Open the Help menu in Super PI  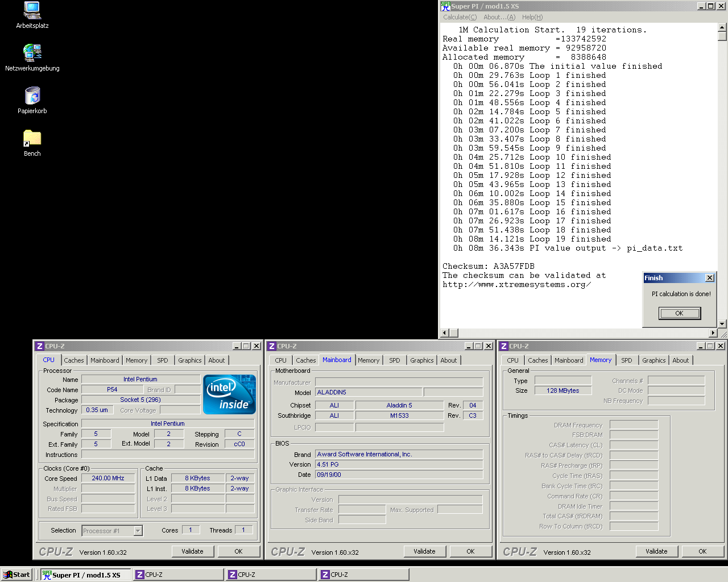[532, 17]
